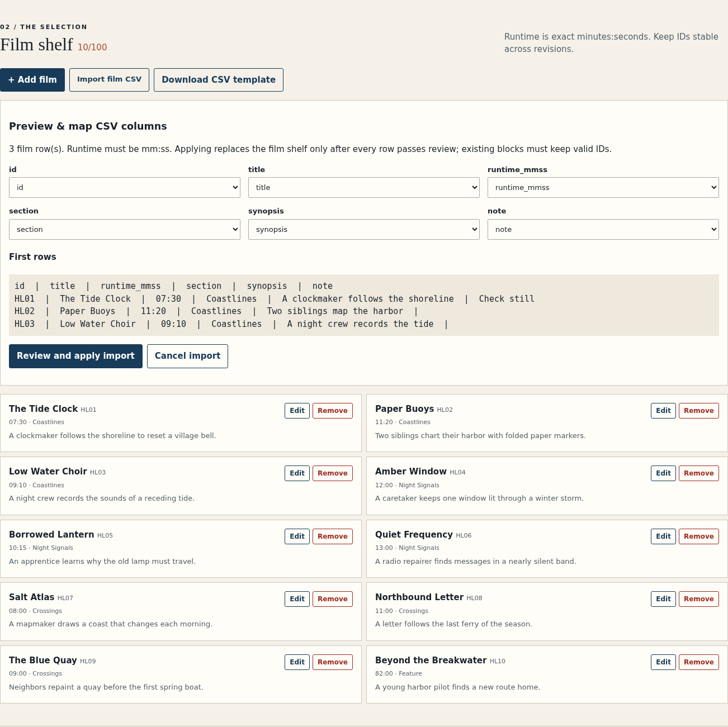Viewport: 728px width, 727px height.
Task: Remove Quiet Frequency
Action: (699, 536)
